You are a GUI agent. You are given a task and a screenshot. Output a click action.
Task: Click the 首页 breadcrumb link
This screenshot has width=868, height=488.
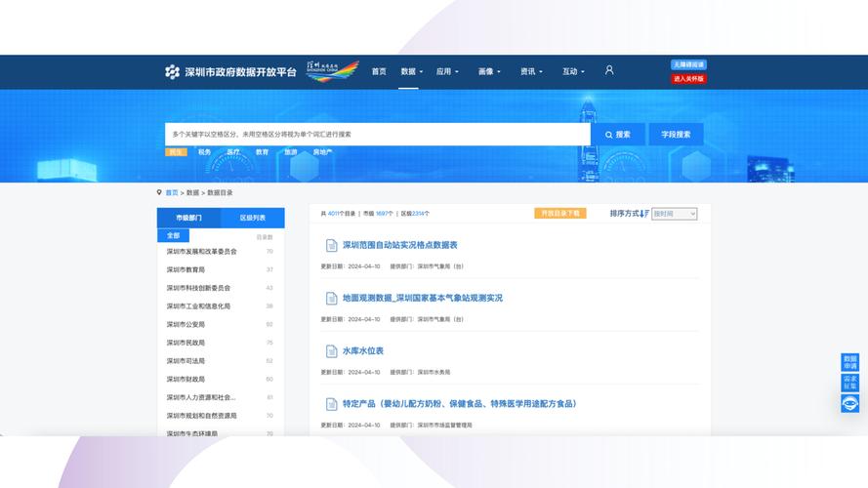pyautogui.click(x=172, y=193)
